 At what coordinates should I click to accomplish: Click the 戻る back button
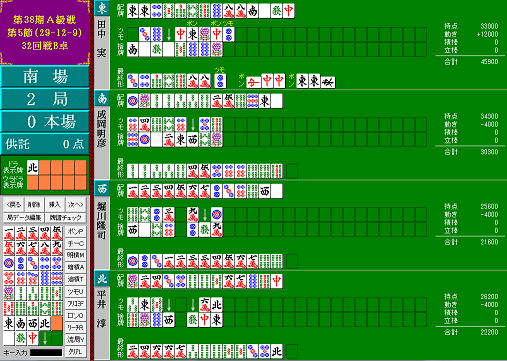(x=14, y=204)
